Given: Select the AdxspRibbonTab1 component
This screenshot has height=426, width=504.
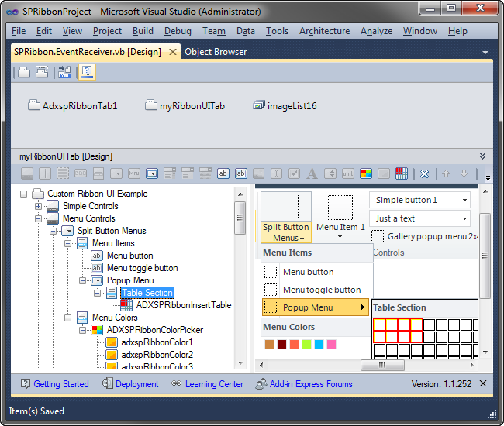Looking at the screenshot, I should (73, 105).
